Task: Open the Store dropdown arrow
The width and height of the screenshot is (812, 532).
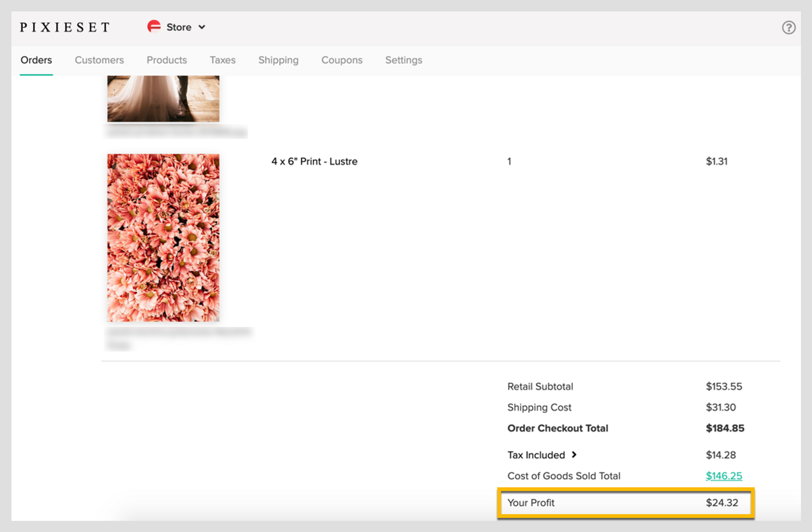Action: 202,27
